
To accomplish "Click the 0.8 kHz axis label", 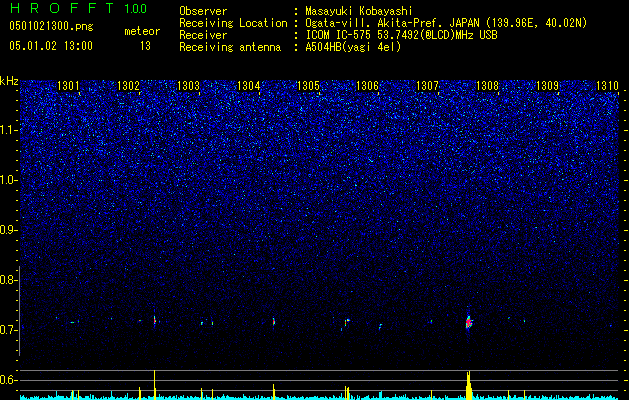I will coord(7,280).
